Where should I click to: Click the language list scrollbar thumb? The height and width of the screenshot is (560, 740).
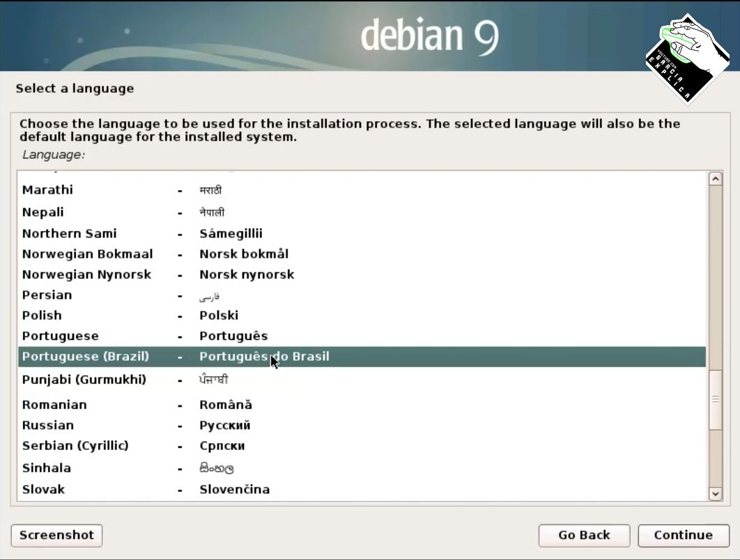pos(716,400)
